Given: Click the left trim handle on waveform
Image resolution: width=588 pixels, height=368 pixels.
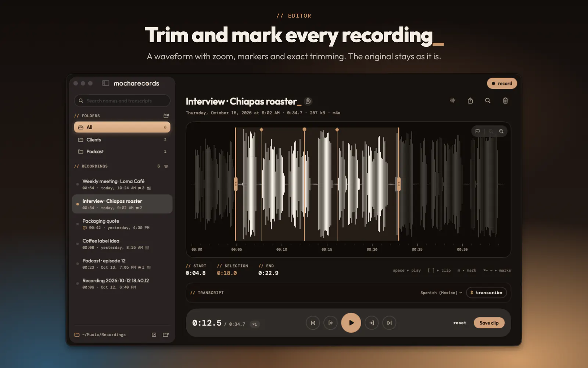Looking at the screenshot, I should point(236,184).
